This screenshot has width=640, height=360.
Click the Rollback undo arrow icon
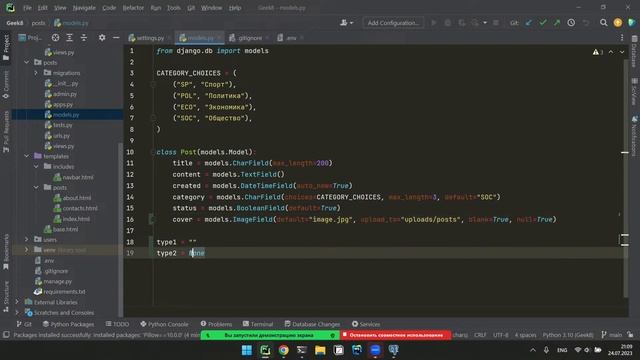[x=586, y=23]
